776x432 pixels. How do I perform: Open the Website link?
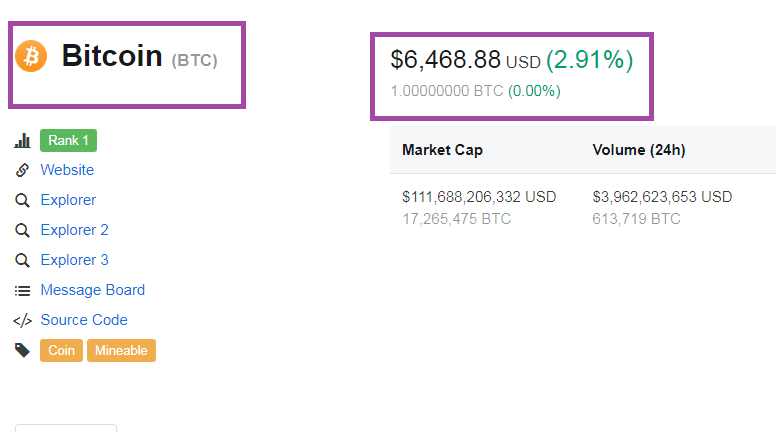67,170
